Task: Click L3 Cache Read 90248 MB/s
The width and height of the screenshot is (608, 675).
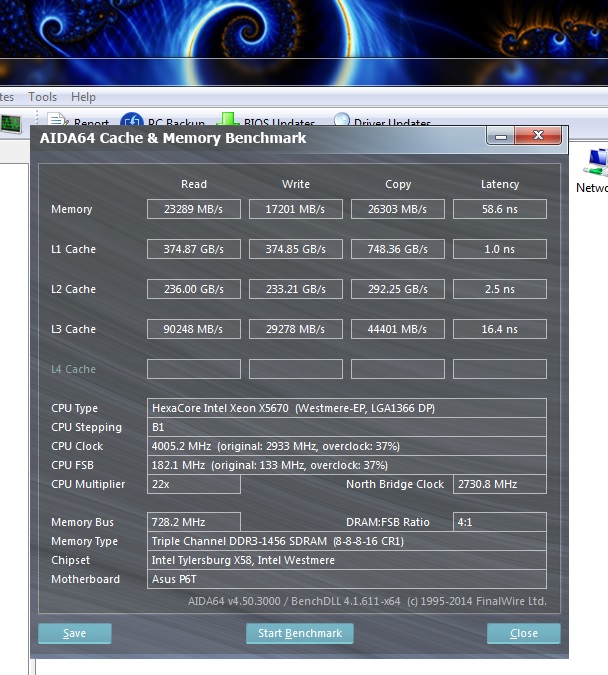Action: 194,329
